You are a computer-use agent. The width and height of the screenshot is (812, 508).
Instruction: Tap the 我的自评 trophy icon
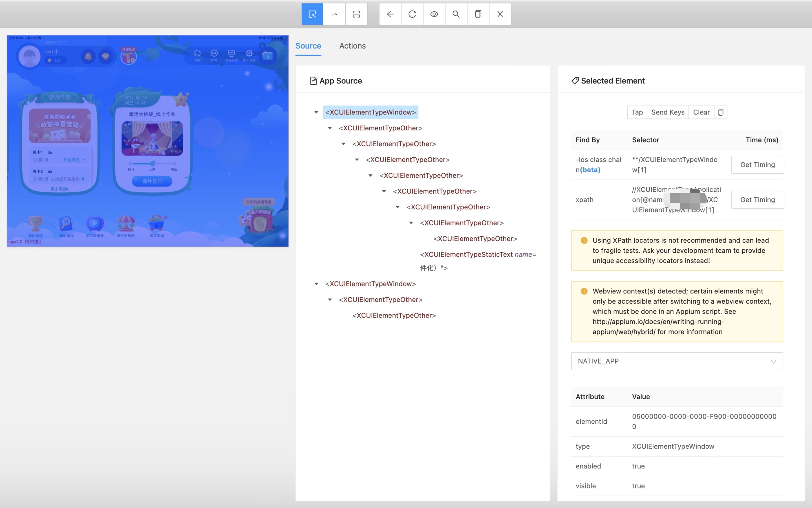coord(35,227)
